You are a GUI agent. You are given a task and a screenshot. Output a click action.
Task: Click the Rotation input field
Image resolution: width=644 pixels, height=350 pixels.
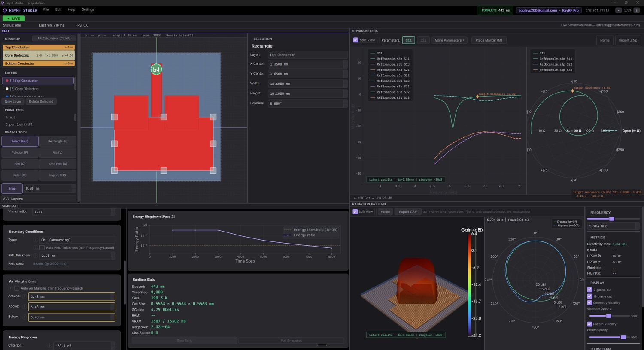click(307, 103)
